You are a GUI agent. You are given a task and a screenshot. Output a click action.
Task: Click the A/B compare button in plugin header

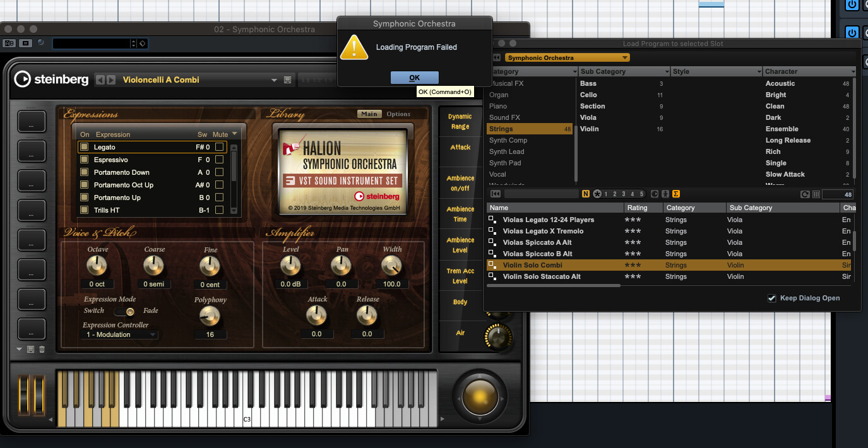9,43
